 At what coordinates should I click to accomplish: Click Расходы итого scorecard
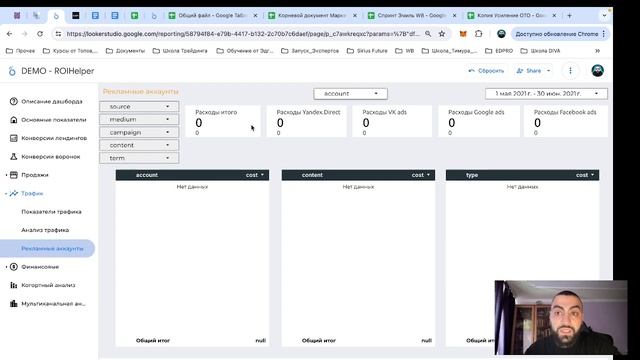click(x=222, y=121)
